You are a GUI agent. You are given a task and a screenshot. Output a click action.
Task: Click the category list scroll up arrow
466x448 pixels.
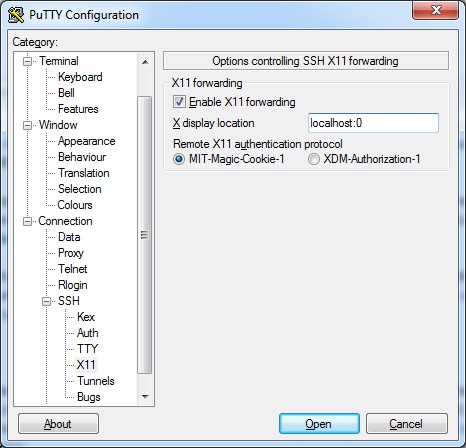(145, 62)
